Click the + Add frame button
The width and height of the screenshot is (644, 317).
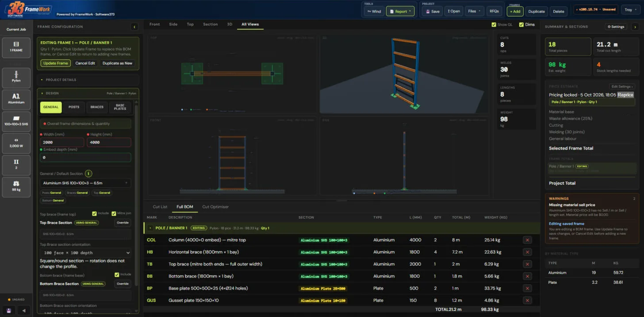point(515,12)
